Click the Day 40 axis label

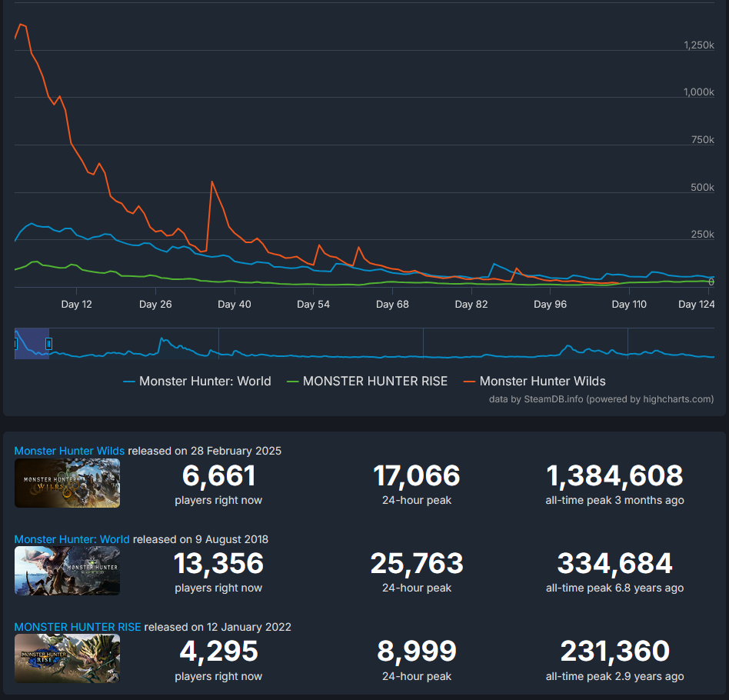point(235,304)
